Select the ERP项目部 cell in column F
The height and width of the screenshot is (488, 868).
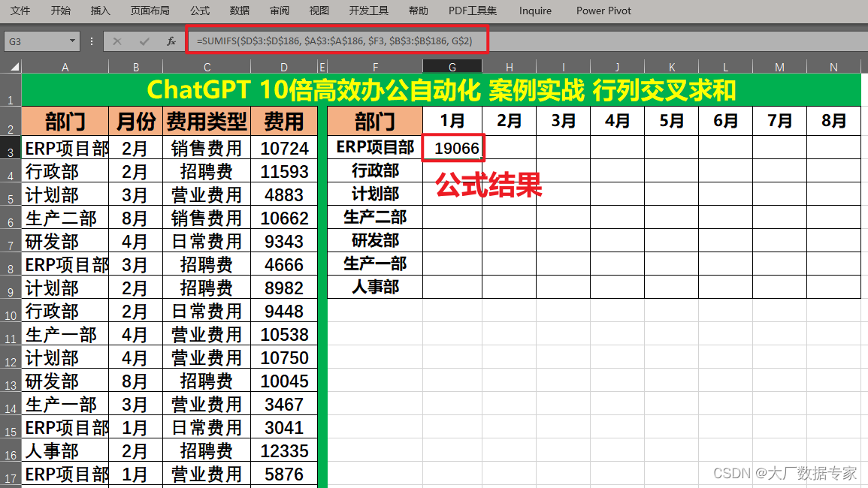click(374, 147)
